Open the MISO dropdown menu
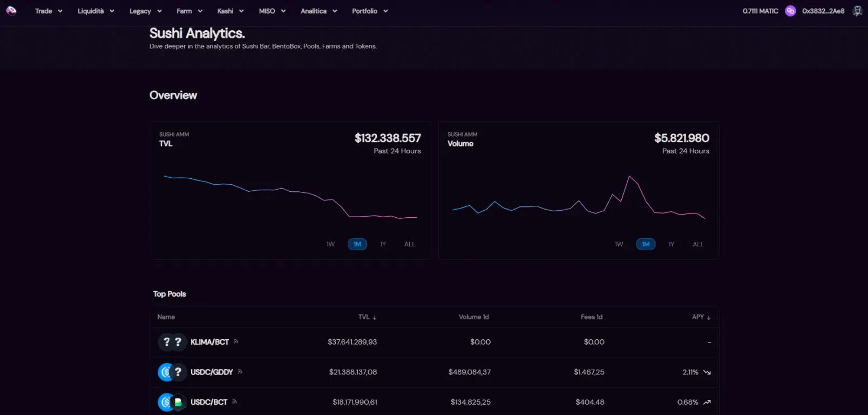The image size is (868, 415). [x=272, y=11]
